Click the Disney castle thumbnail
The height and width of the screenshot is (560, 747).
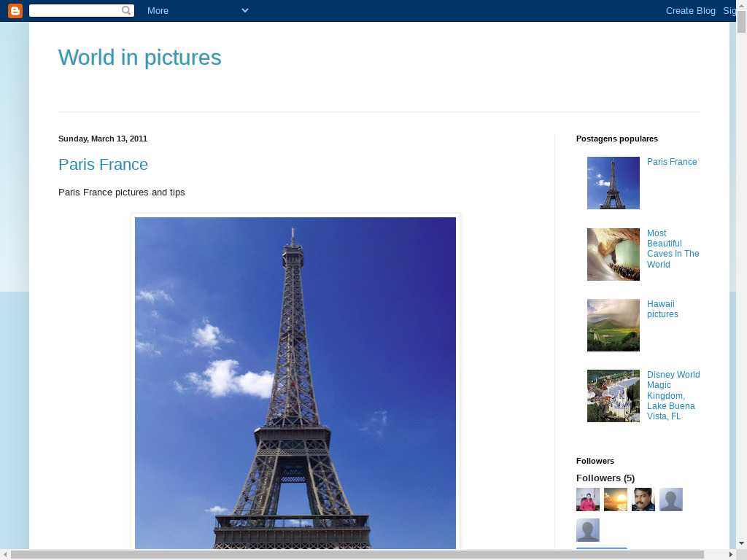(613, 396)
